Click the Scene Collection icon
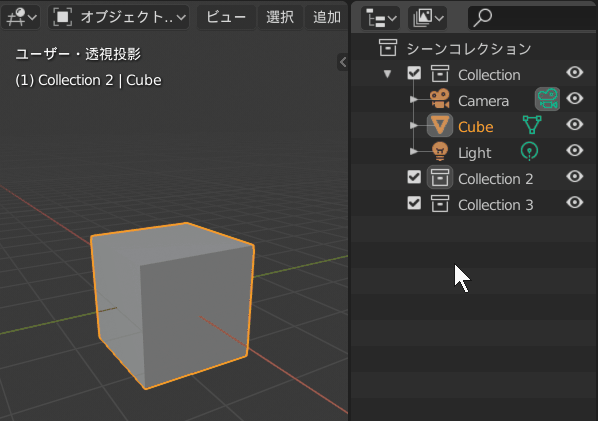The image size is (598, 421). click(387, 48)
